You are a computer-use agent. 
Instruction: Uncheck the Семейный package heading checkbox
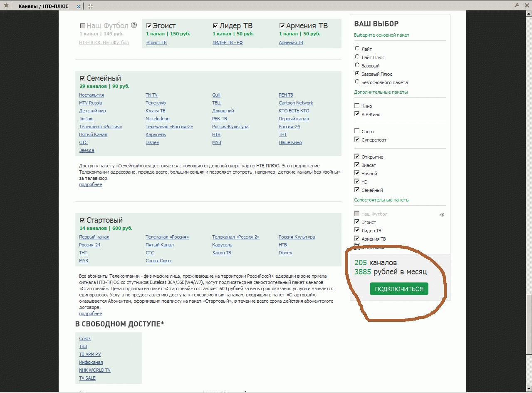pyautogui.click(x=82, y=78)
